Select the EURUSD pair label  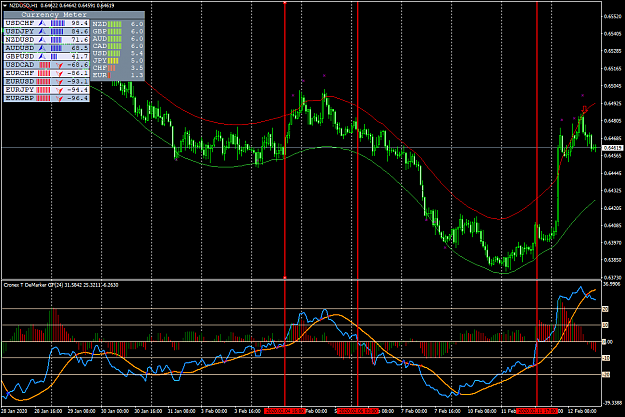20,82
